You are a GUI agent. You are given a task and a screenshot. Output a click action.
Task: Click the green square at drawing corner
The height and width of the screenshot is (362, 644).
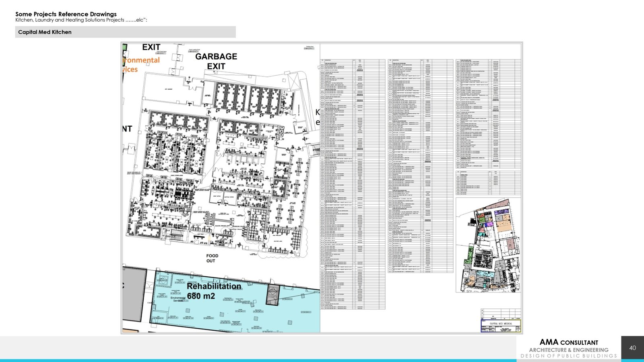tap(125, 48)
